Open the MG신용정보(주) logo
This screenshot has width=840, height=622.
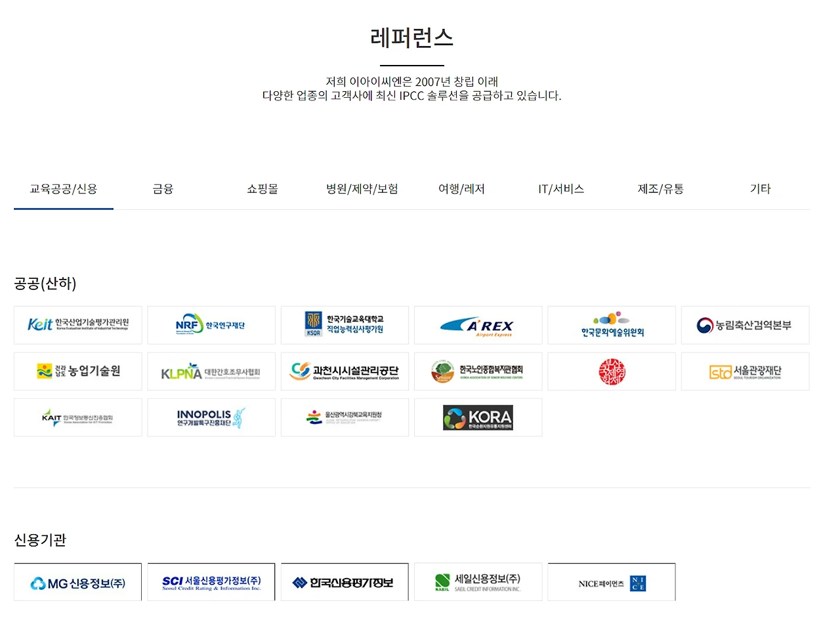pos(78,582)
